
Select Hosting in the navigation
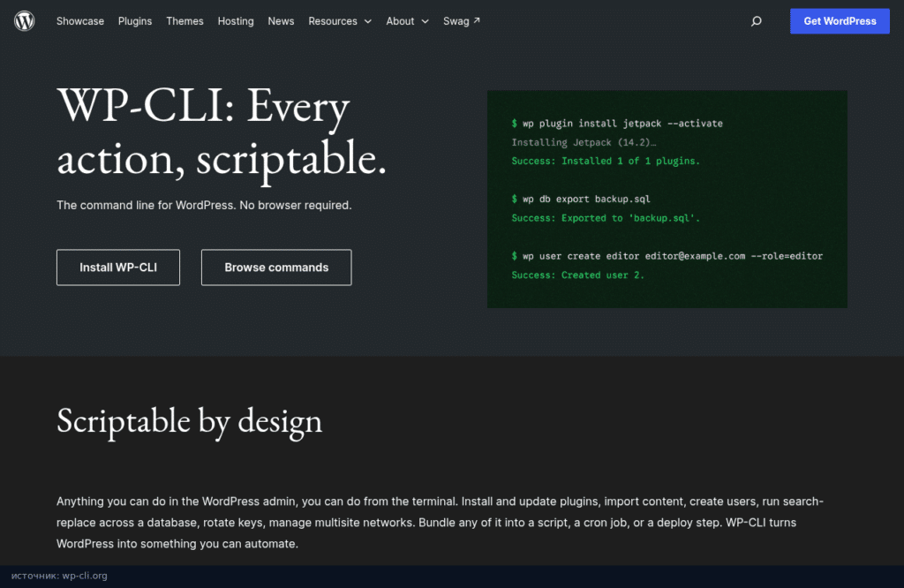(235, 21)
